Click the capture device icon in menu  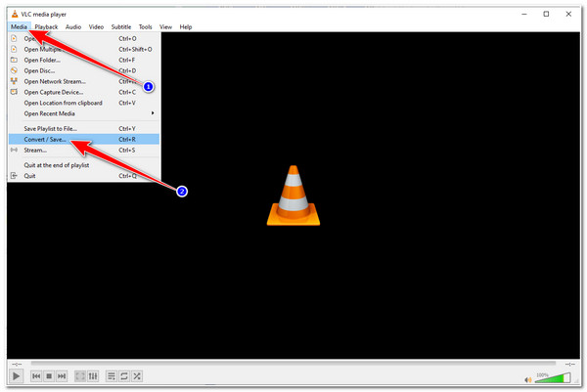(14, 92)
